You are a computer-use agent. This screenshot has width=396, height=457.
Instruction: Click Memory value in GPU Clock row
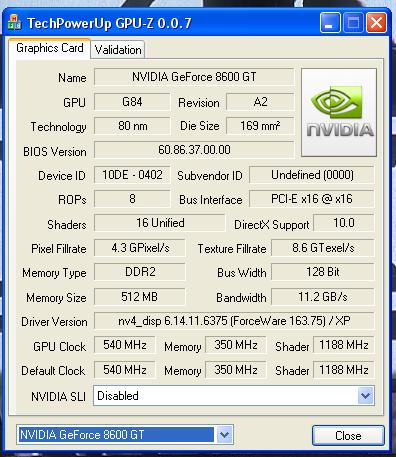click(236, 345)
